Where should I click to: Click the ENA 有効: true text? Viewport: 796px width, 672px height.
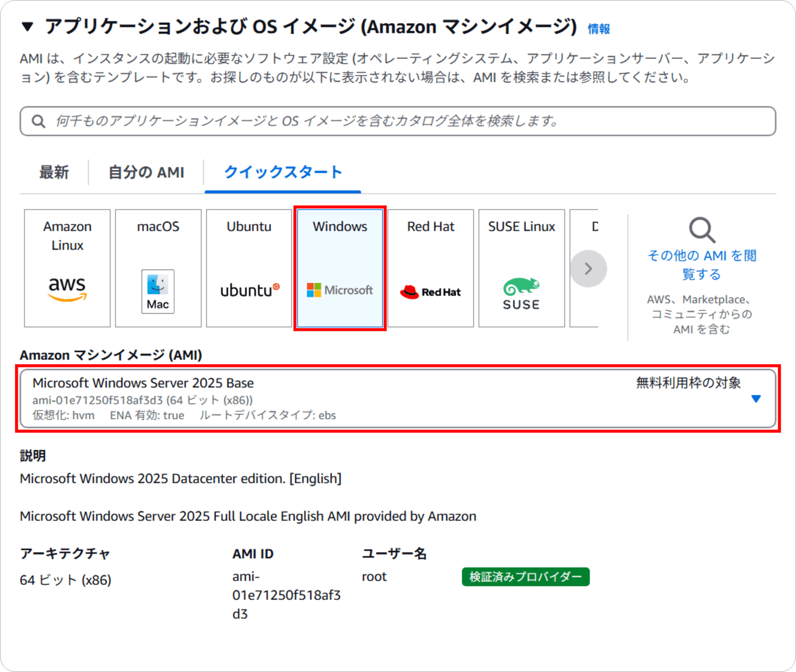[x=147, y=416]
